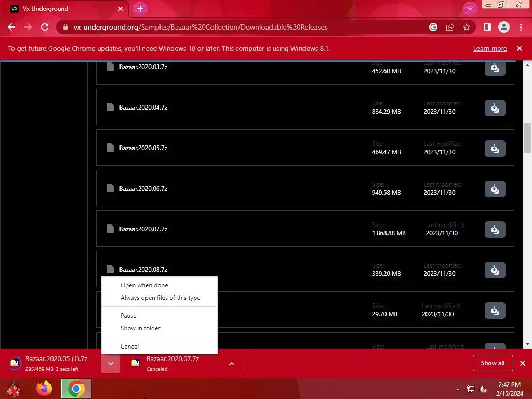View site information via the padlock icon
Screen dimensions: 532x399
(x=65, y=27)
